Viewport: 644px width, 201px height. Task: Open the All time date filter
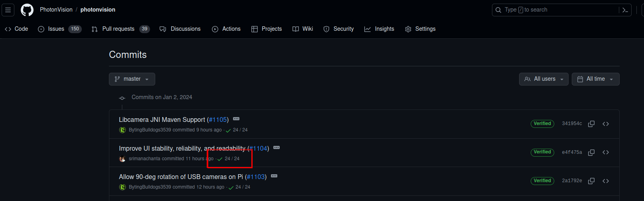click(x=595, y=79)
